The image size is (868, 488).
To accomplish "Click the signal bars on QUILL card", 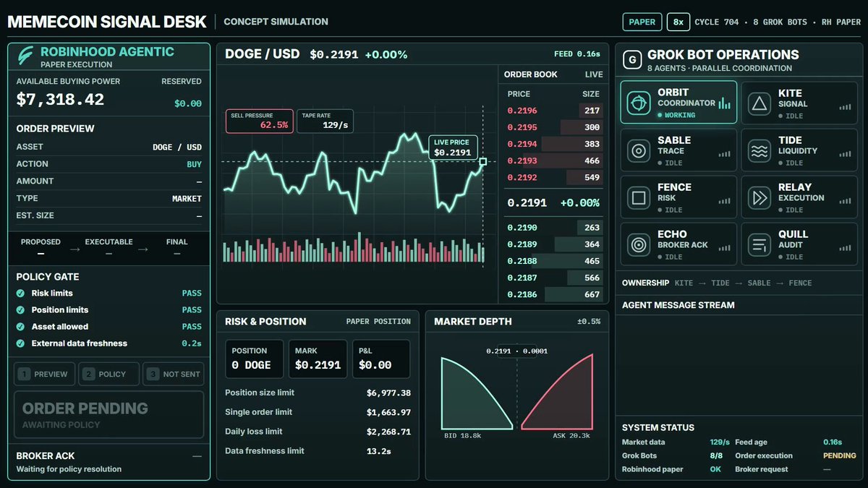I will click(845, 248).
